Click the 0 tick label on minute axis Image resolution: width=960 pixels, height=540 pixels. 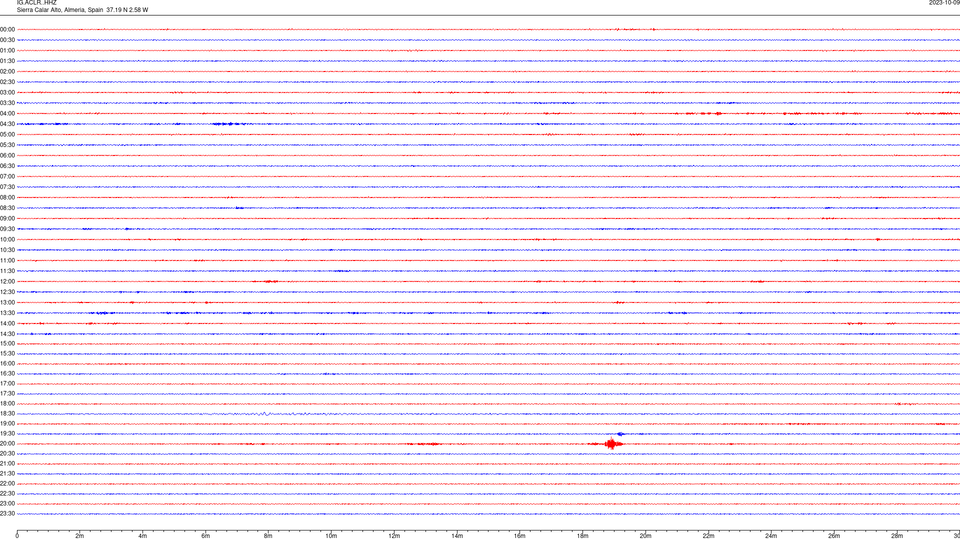[17, 536]
